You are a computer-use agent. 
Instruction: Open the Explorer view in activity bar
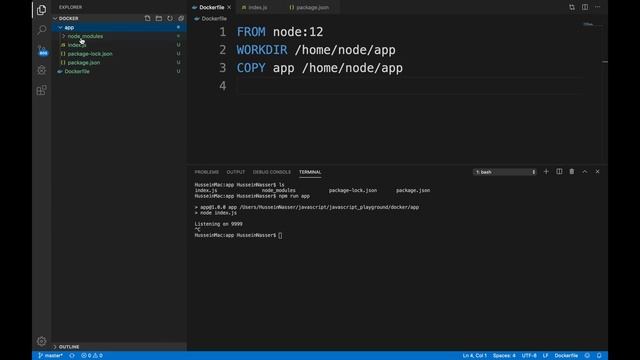(x=41, y=10)
